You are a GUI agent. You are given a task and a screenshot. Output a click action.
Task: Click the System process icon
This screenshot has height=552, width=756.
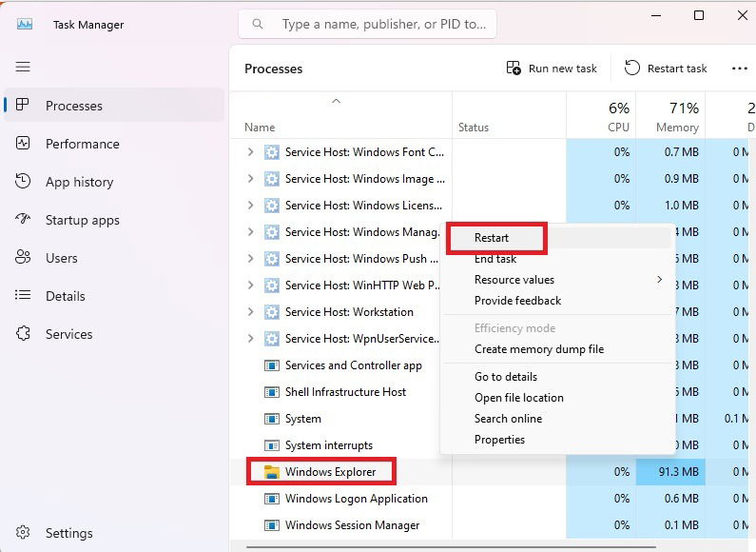coord(272,419)
